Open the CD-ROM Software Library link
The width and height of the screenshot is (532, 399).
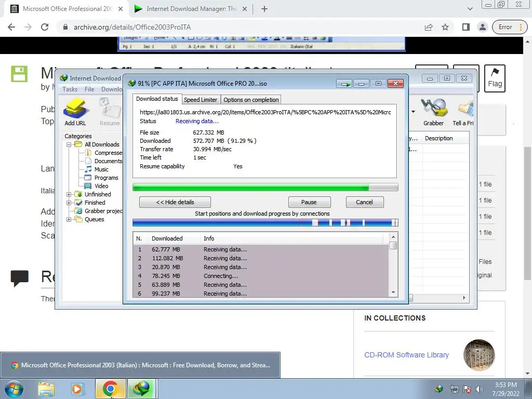click(x=406, y=355)
